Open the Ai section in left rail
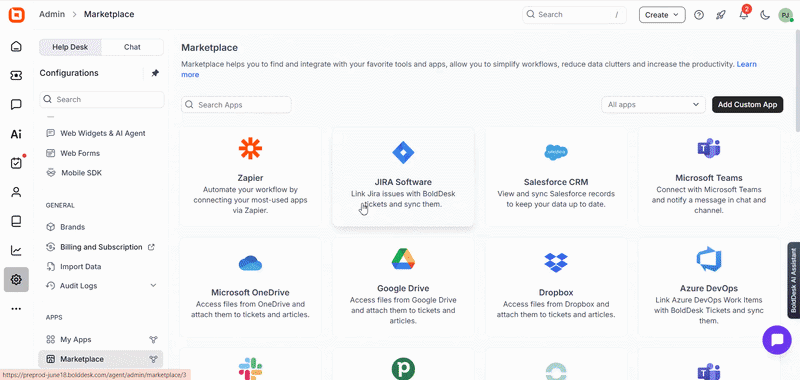 point(16,134)
